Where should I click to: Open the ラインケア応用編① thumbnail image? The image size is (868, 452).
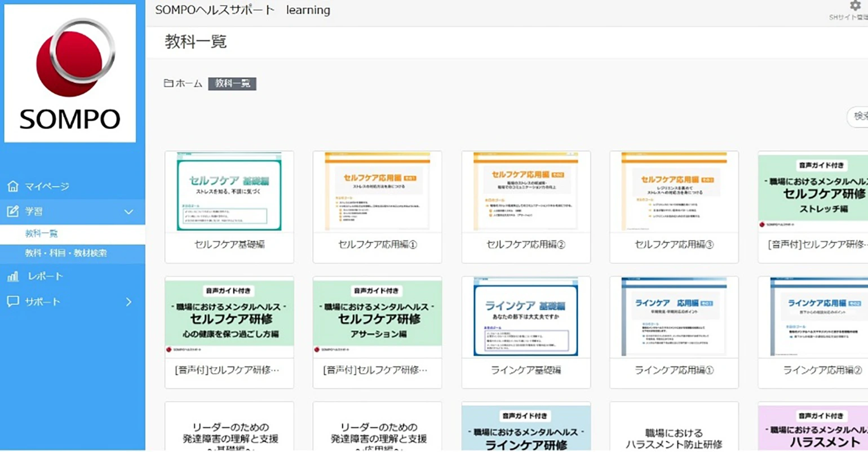674,317
